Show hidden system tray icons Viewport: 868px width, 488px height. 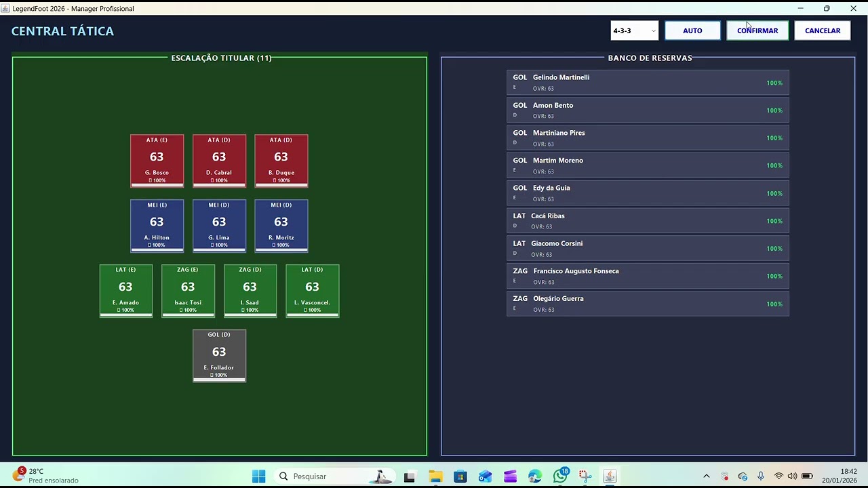pos(706,476)
